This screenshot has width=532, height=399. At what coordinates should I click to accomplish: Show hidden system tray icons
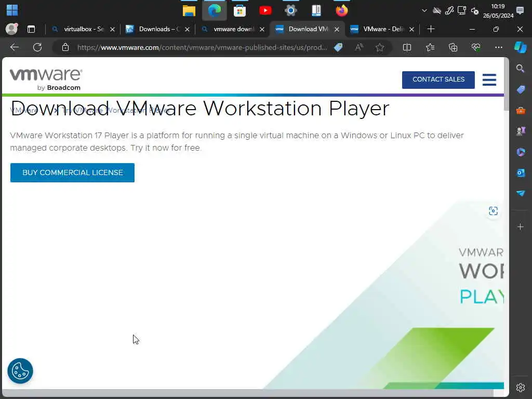point(424,10)
